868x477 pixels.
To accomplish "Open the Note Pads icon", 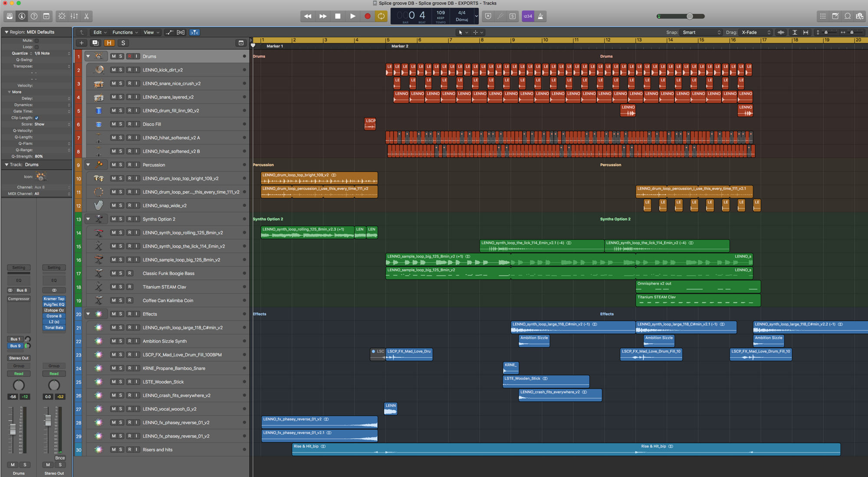I will [x=835, y=16].
